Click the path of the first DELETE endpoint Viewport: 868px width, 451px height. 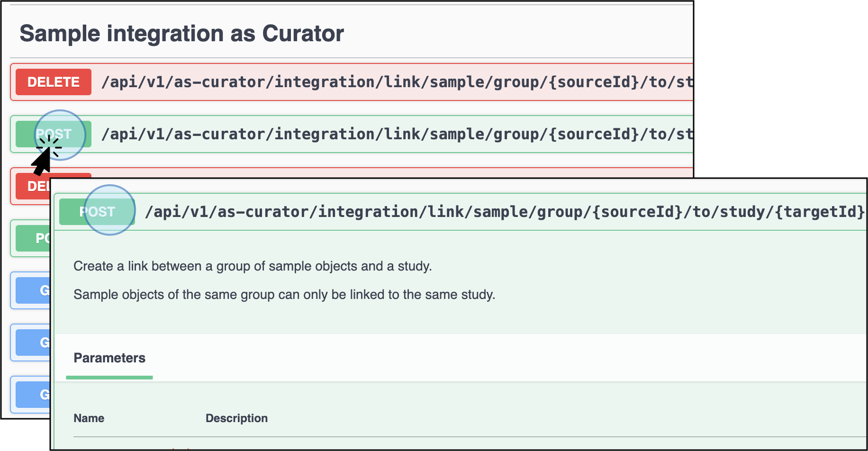(x=397, y=82)
